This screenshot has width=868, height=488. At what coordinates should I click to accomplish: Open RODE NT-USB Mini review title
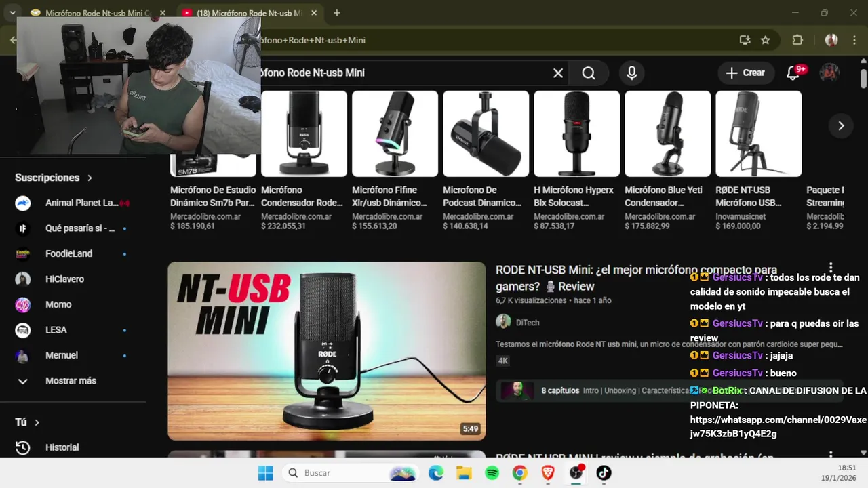click(636, 278)
